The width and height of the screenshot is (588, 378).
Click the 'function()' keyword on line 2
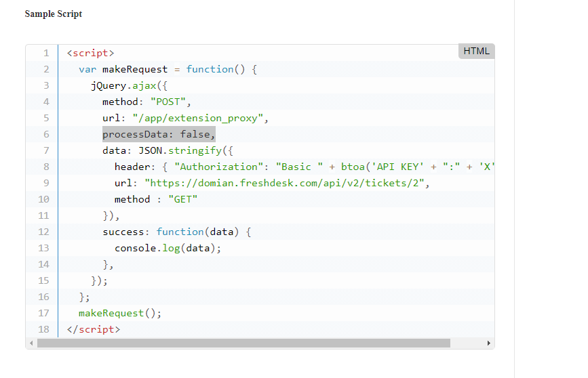[x=215, y=69]
